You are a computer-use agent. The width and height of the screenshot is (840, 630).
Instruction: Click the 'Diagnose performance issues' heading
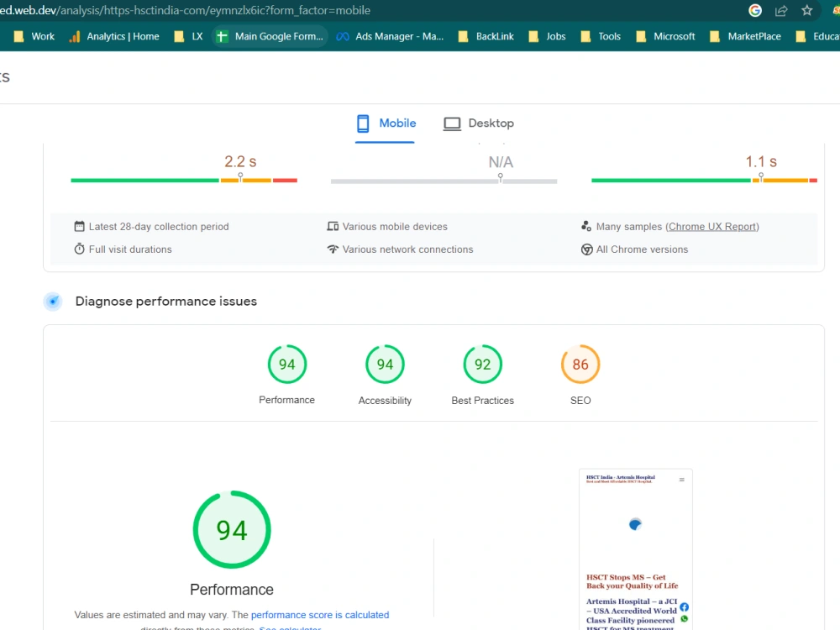(x=166, y=301)
